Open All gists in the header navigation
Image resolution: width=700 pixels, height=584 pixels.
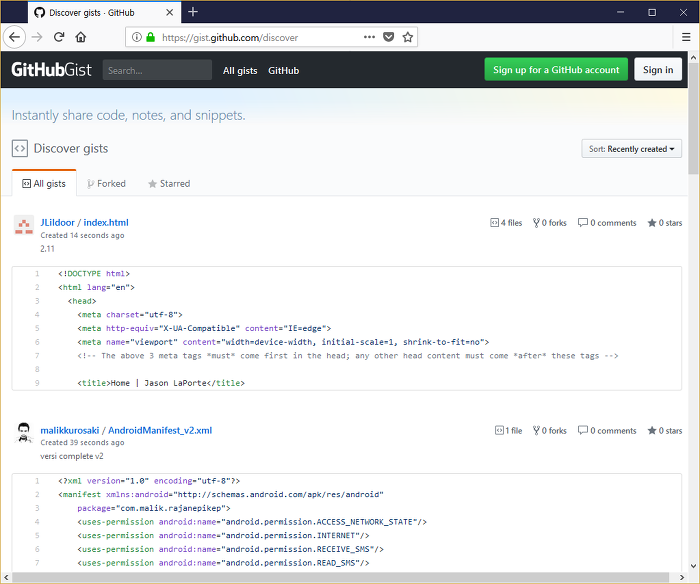point(240,71)
